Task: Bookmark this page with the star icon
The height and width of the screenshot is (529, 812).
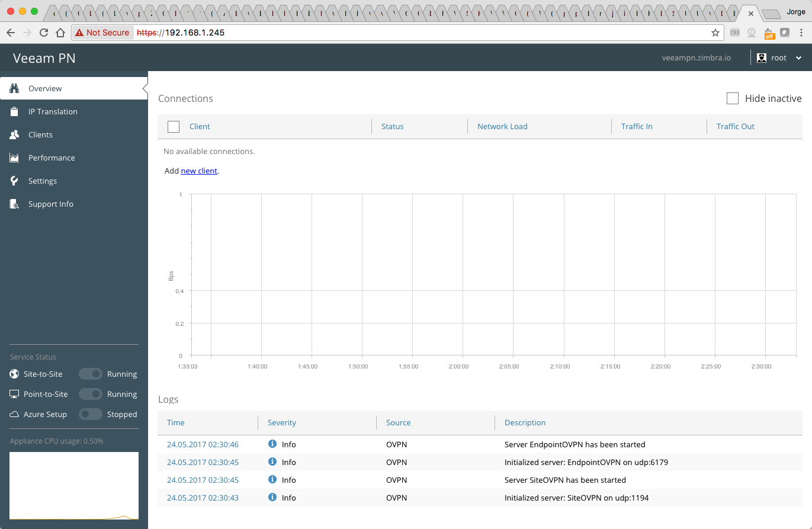Action: [715, 33]
